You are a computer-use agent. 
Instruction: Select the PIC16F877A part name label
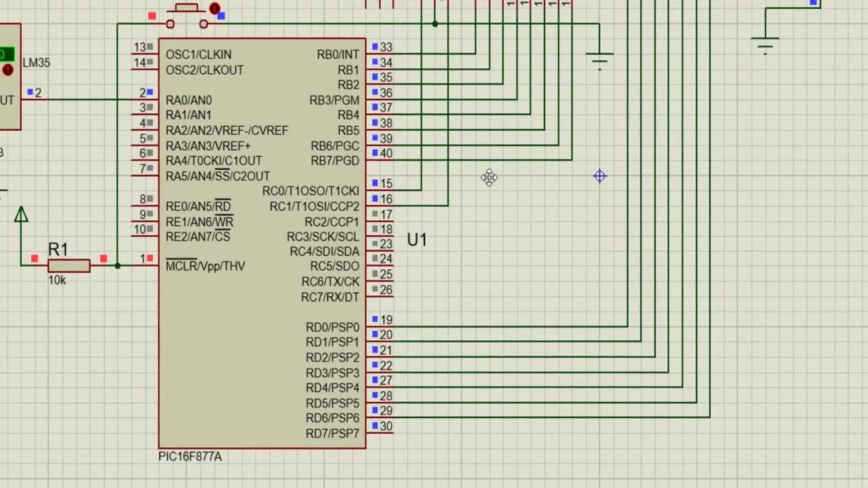pos(190,457)
